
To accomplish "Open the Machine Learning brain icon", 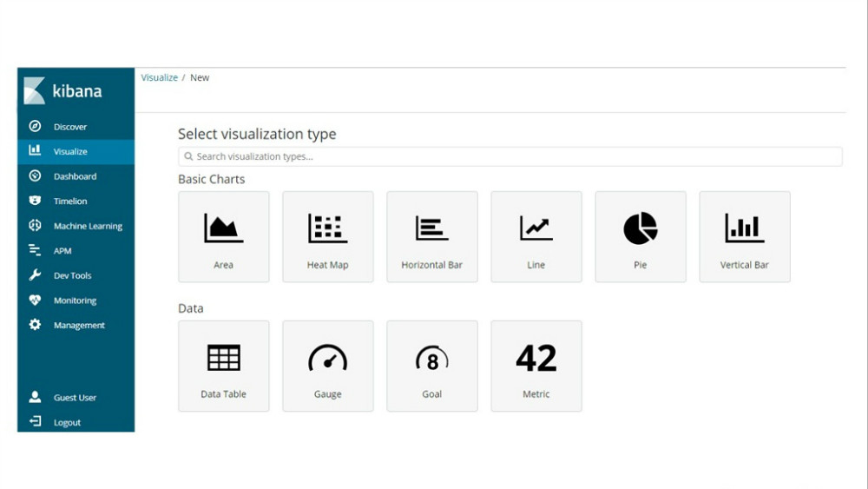I will 35,226.
